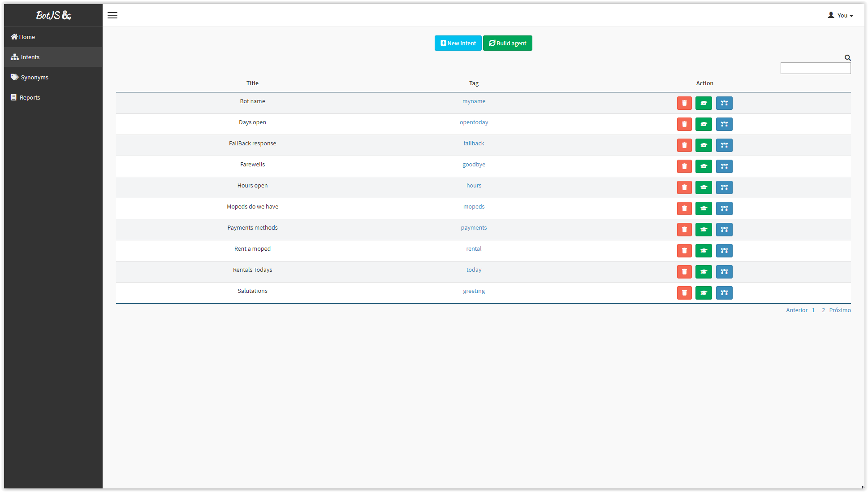Click green graduation icon for Hours open
The width and height of the screenshot is (868, 492).
point(704,187)
